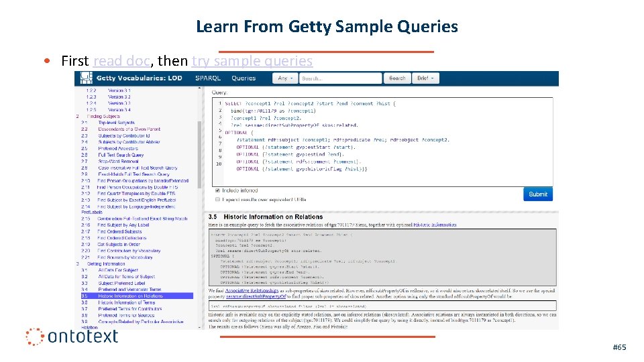Click the gray example query code block
644x362 pixels.
382,257
